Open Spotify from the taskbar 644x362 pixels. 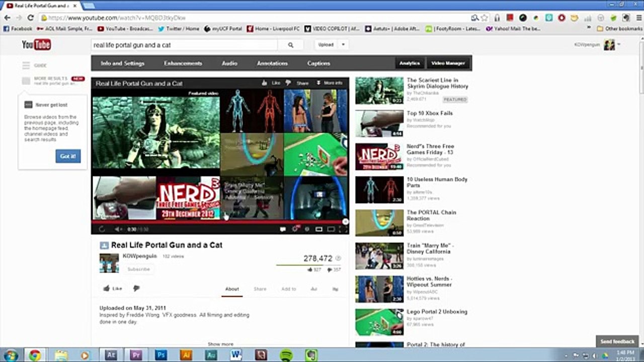point(286,355)
